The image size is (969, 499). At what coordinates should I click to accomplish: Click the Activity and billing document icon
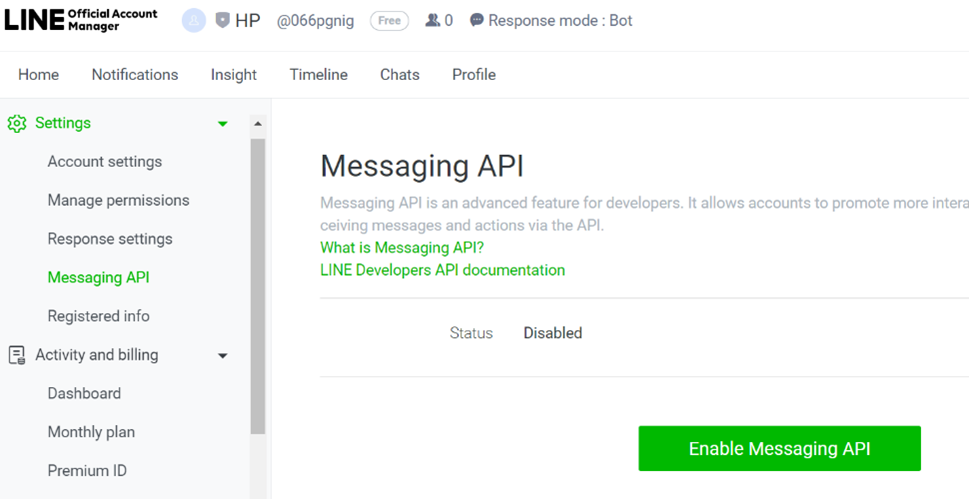click(x=17, y=355)
